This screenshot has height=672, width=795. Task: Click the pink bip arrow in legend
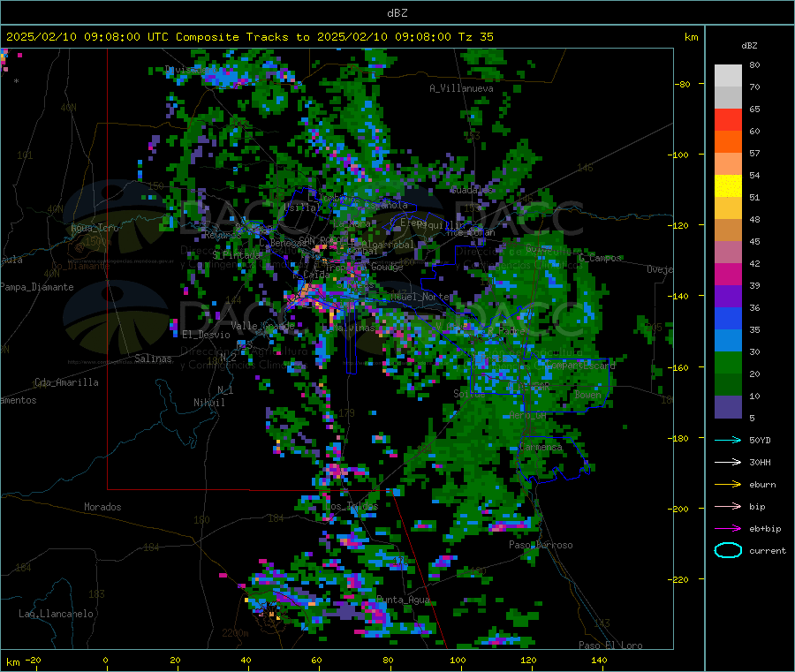coord(728,506)
